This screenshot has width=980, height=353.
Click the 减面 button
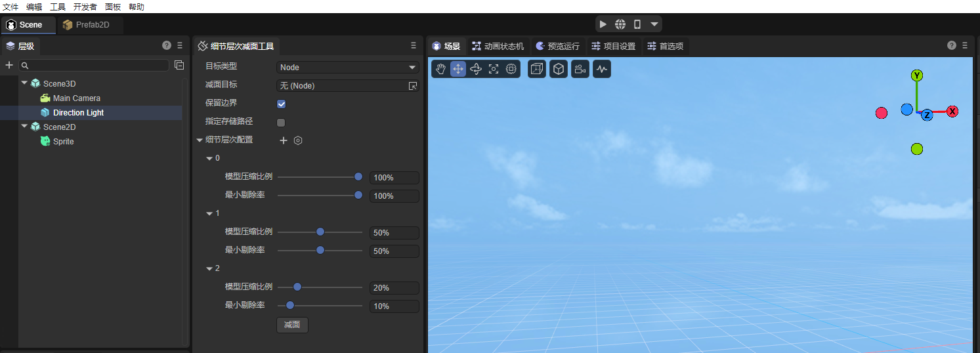[x=292, y=325]
